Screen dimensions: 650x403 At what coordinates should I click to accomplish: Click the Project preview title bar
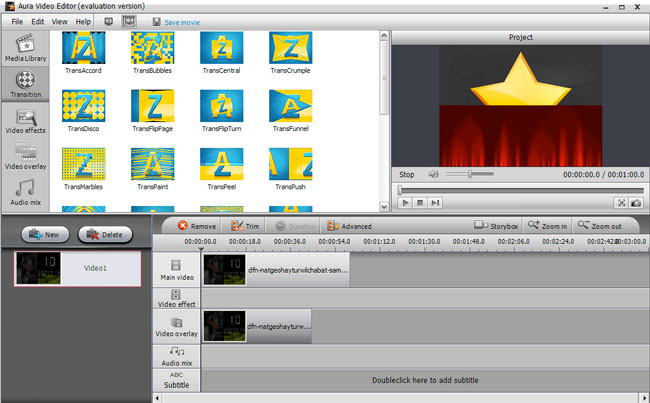point(521,37)
